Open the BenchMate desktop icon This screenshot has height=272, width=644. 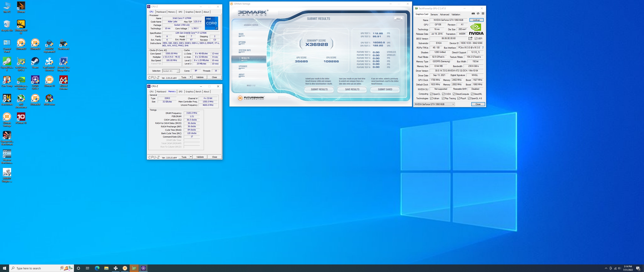pos(7,100)
